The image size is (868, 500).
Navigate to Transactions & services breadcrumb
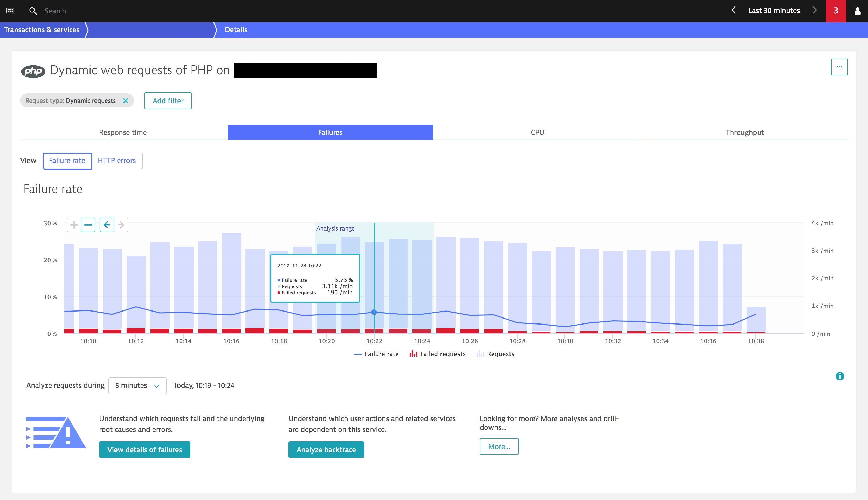(x=42, y=30)
